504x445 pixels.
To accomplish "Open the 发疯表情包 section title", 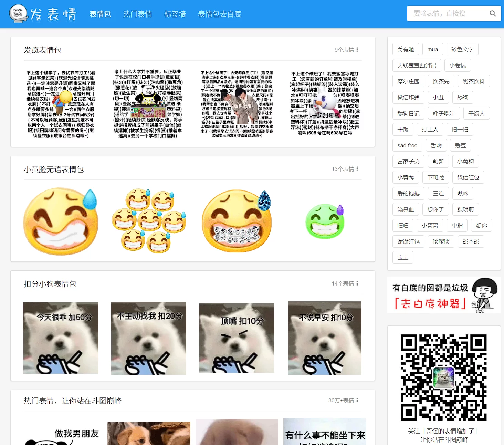I will click(x=42, y=50).
